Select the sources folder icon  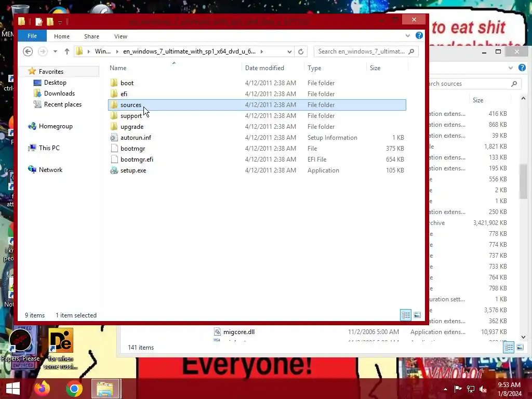(114, 105)
